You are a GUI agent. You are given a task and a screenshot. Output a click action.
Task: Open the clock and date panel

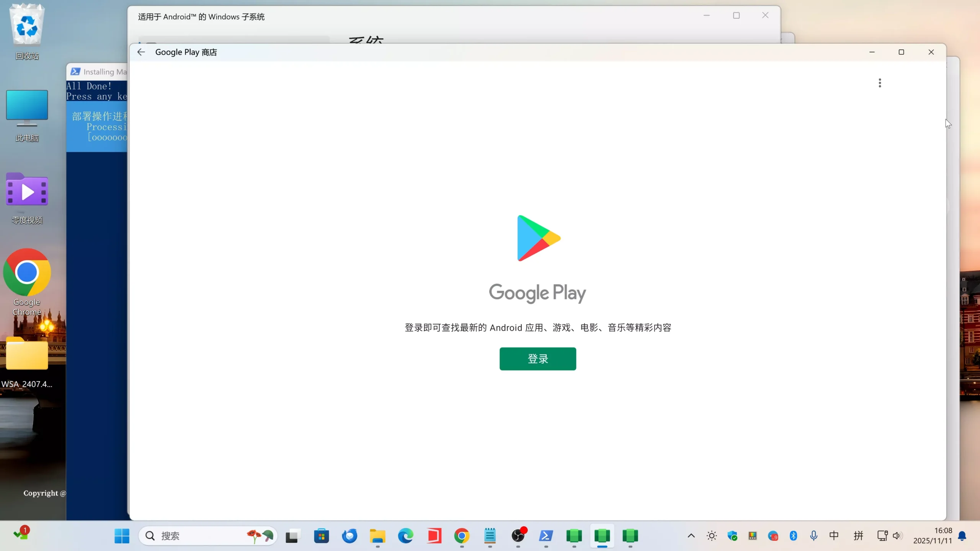pyautogui.click(x=933, y=536)
